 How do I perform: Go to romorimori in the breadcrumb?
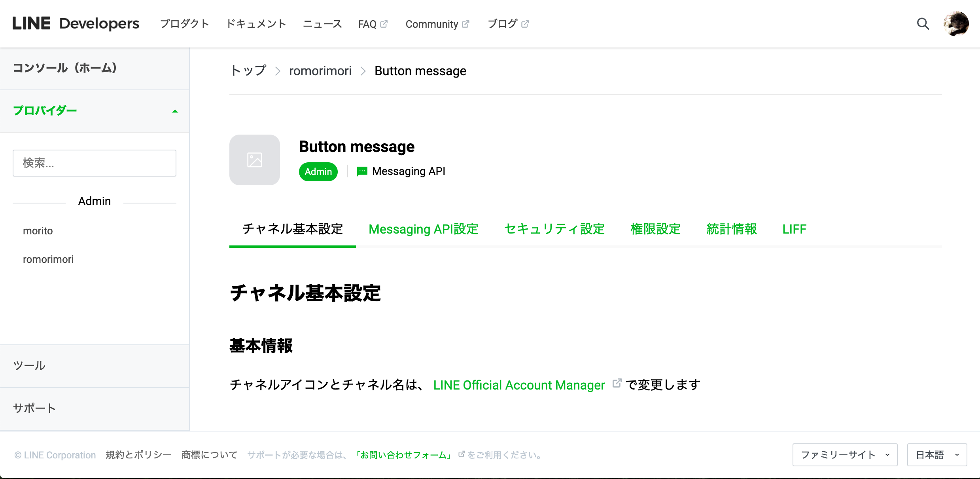pyautogui.click(x=320, y=71)
